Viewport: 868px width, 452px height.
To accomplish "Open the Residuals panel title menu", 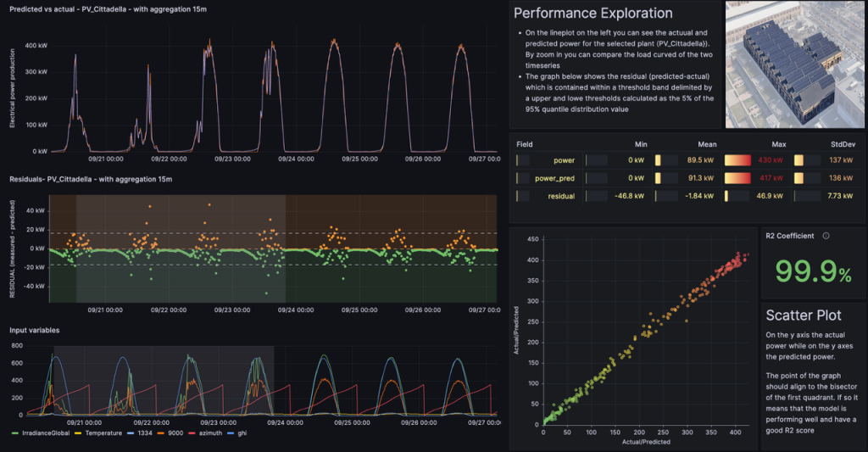I will coord(91,179).
